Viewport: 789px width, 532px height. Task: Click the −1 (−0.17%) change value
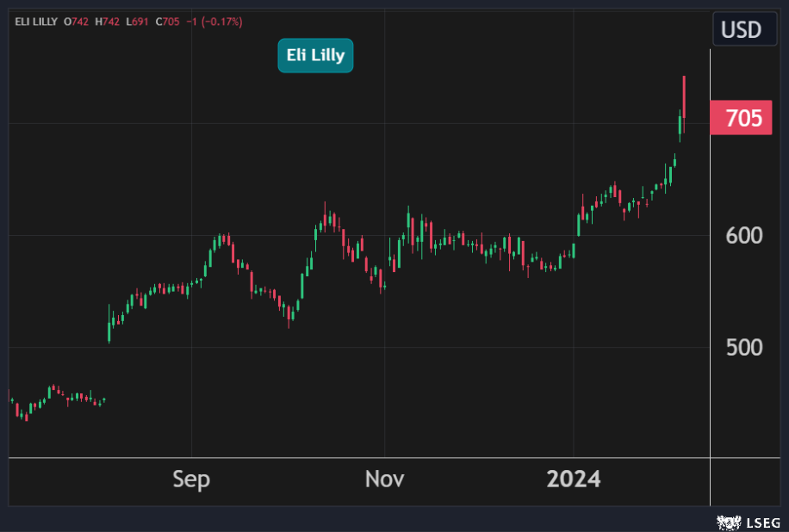pos(214,22)
